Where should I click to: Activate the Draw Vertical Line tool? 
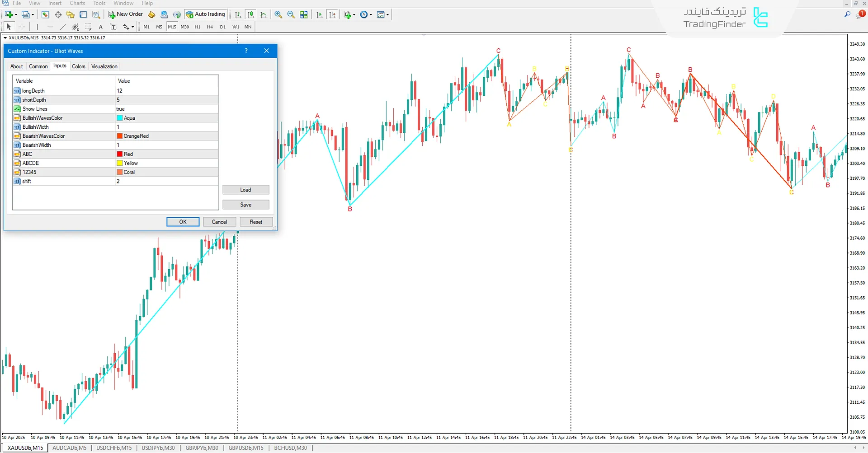[x=38, y=27]
